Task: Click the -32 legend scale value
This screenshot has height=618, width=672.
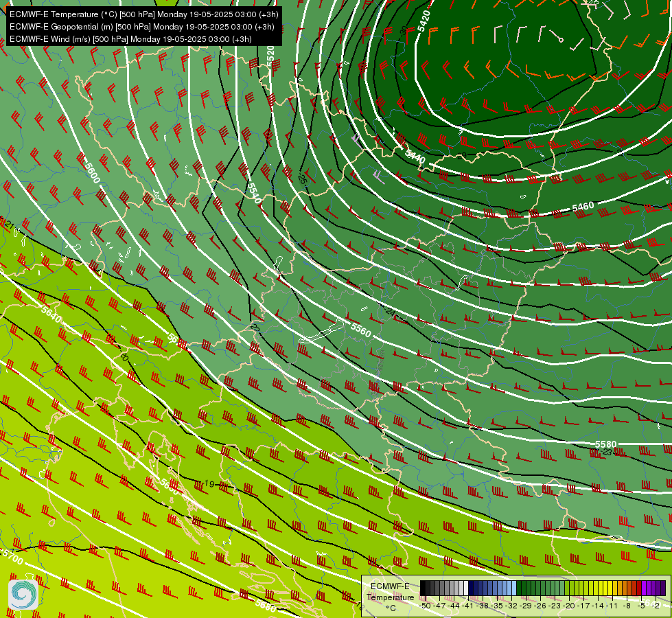Action: 511,606
